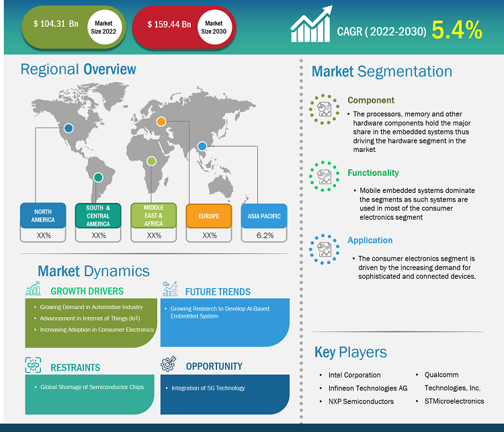
Task: Click the CAGR (2022-2030) label
Action: [382, 32]
